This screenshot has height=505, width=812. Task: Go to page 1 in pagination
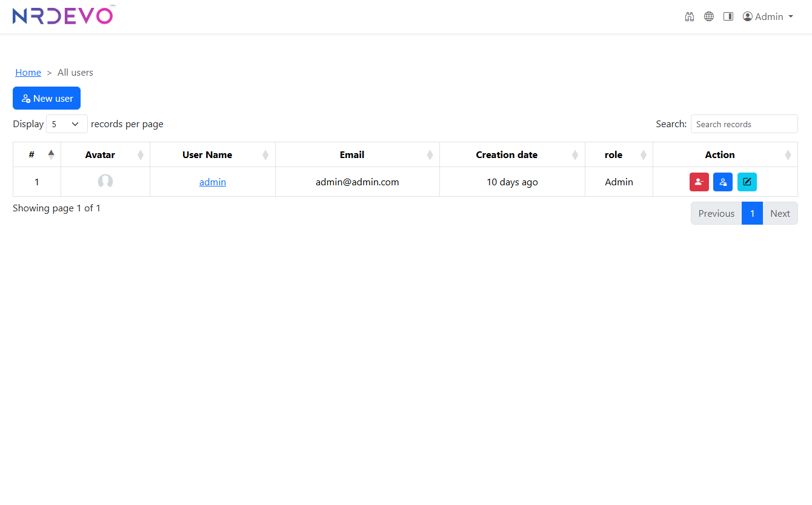point(752,213)
